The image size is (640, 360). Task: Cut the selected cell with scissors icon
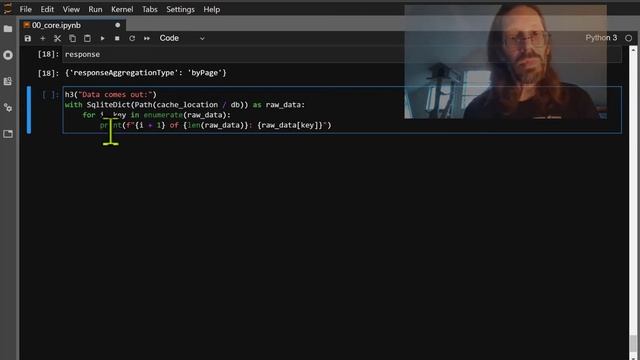(x=57, y=38)
